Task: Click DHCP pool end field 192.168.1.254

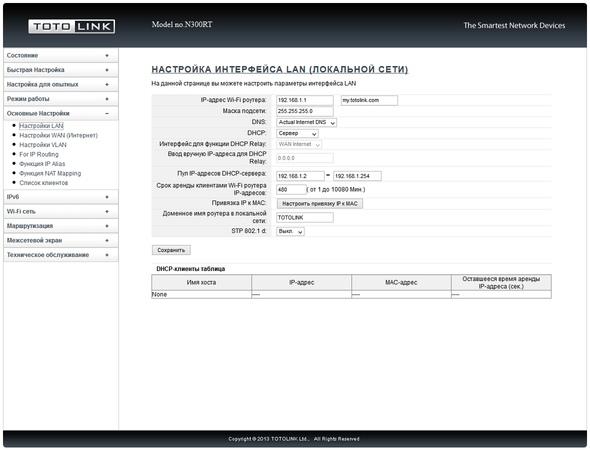Action: [x=357, y=176]
